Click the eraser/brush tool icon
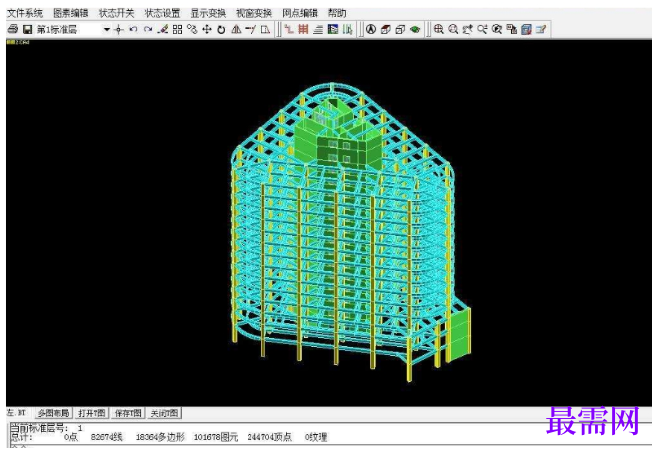 pos(163,29)
